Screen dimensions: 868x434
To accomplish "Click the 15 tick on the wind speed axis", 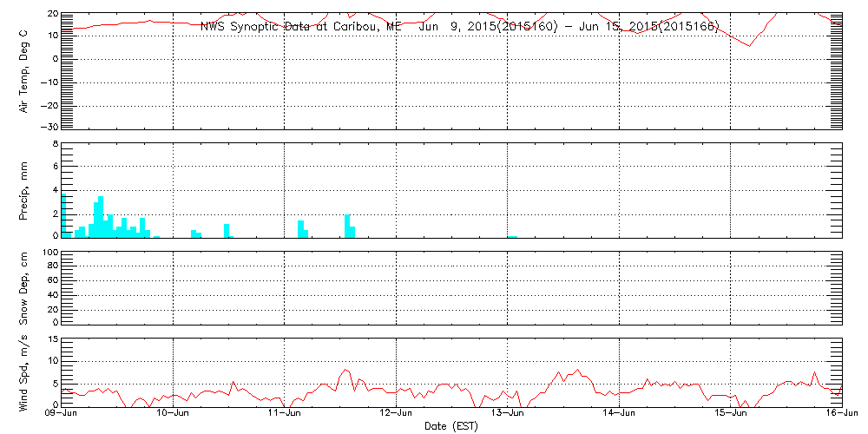I will coord(52,339).
